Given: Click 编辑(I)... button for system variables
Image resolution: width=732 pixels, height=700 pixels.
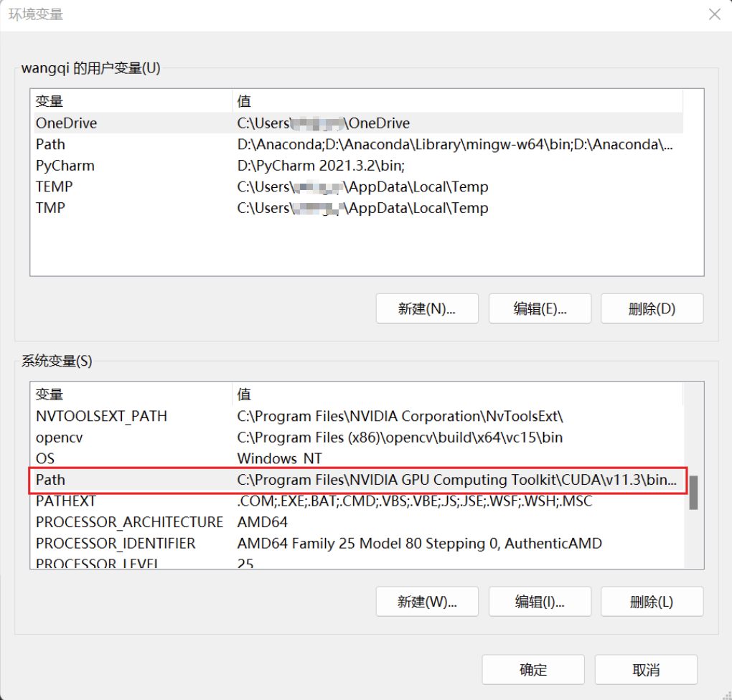Looking at the screenshot, I should click(x=540, y=602).
